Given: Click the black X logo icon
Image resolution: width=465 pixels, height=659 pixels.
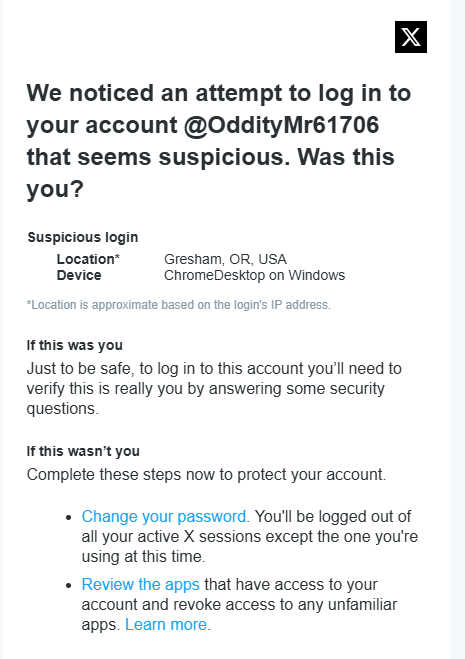Looking at the screenshot, I should coord(411,37).
